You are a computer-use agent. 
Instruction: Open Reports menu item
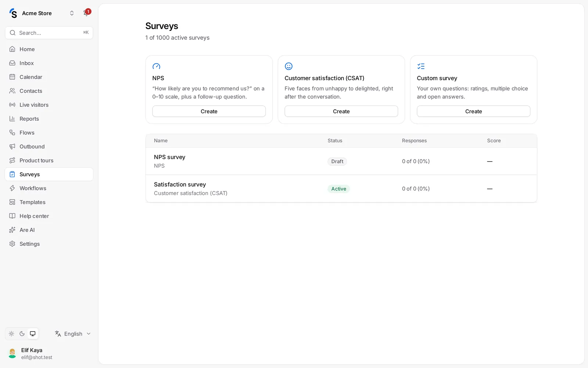pos(49,118)
